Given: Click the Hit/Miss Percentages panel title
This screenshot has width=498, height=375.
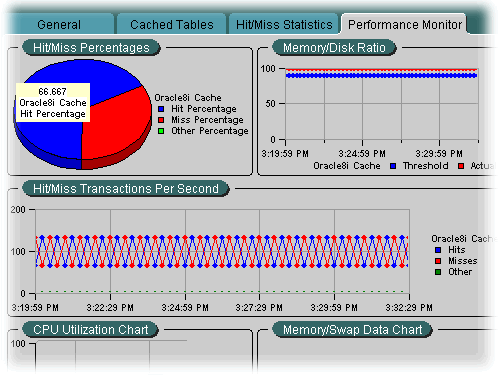Looking at the screenshot, I should [x=91, y=48].
